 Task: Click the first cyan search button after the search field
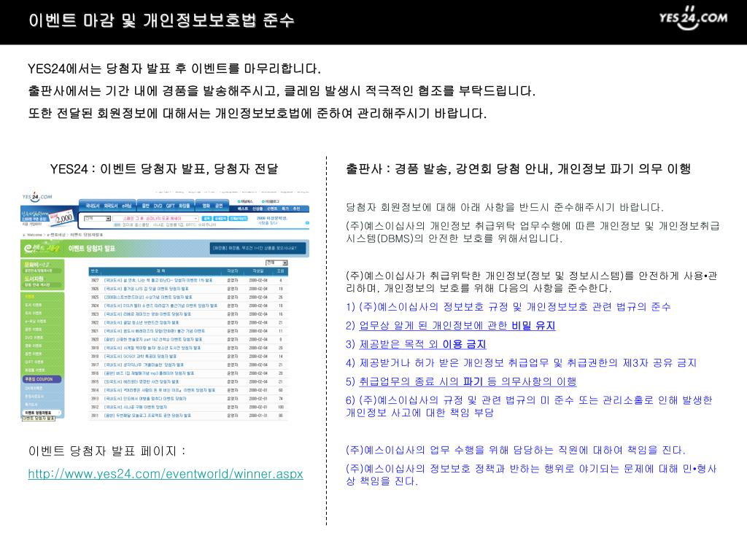click(x=206, y=219)
